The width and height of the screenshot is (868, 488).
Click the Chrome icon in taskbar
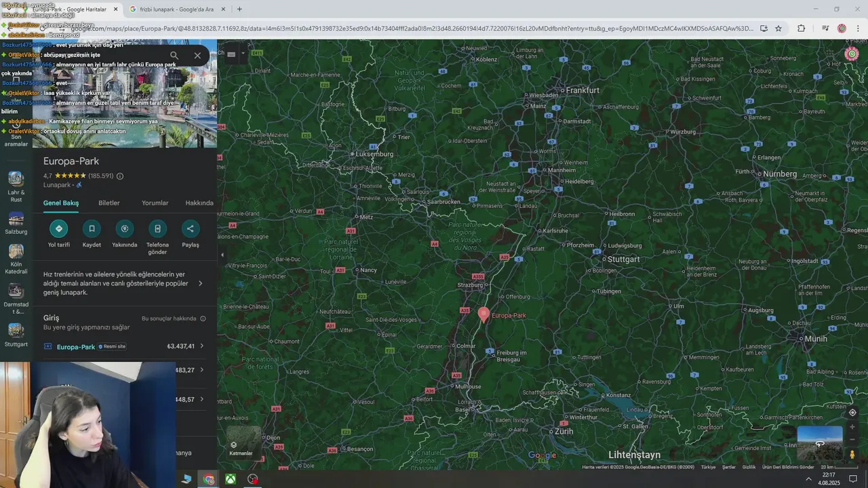tap(209, 479)
